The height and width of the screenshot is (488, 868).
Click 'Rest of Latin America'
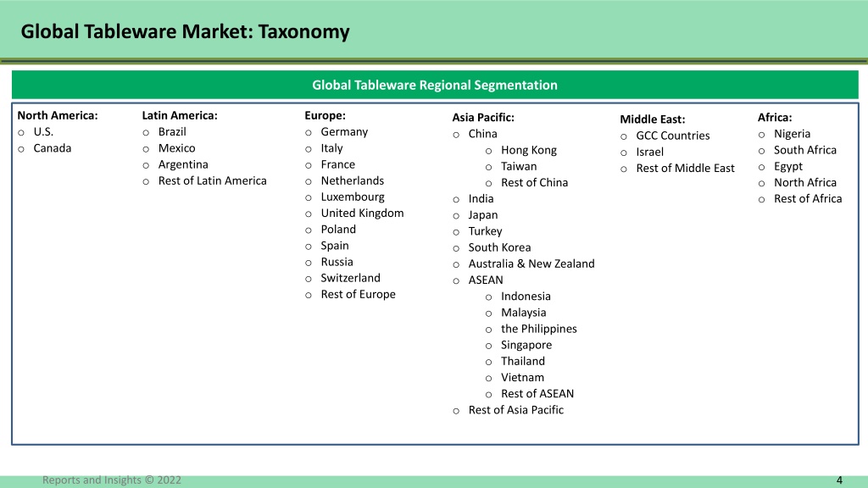212,181
